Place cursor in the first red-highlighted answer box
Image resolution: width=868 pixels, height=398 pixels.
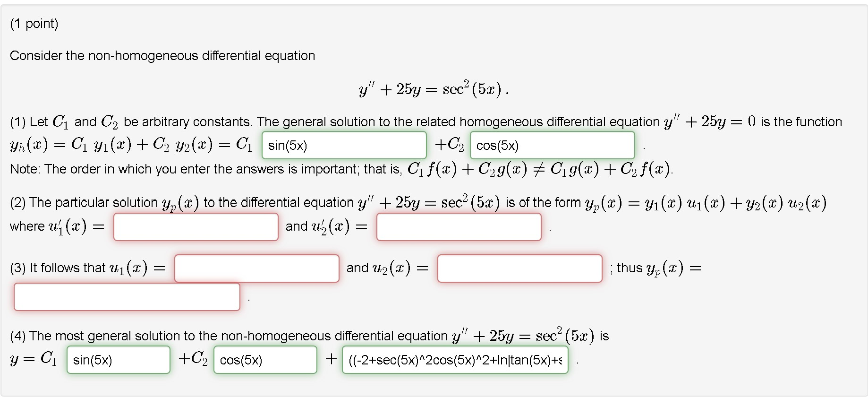(x=196, y=227)
